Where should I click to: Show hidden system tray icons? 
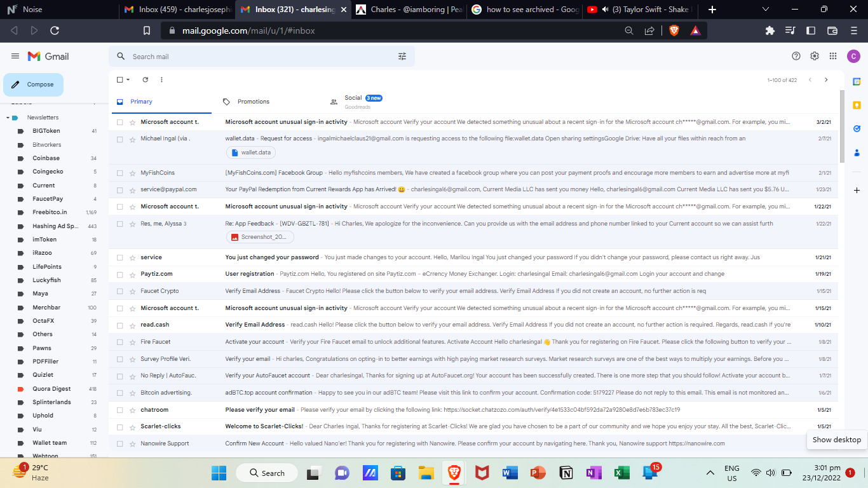tap(710, 473)
